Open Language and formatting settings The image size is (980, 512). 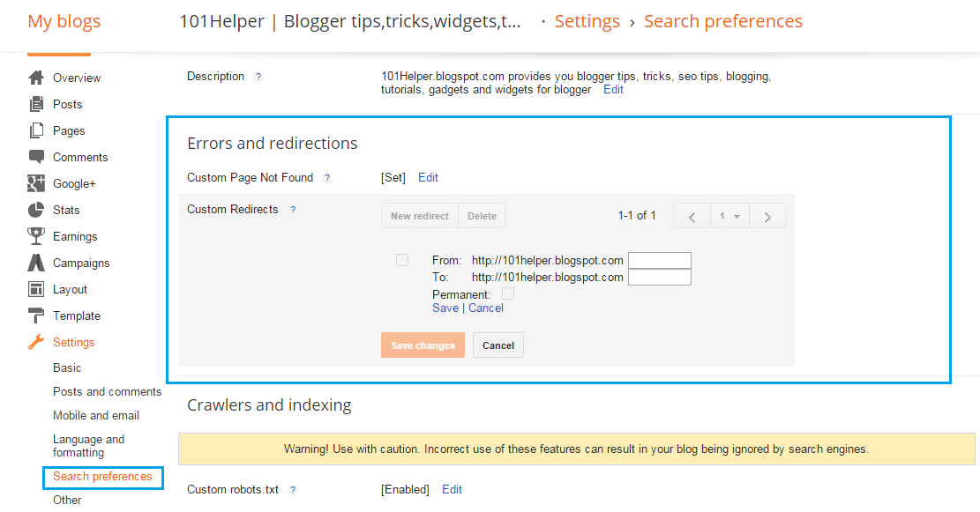tap(88, 446)
